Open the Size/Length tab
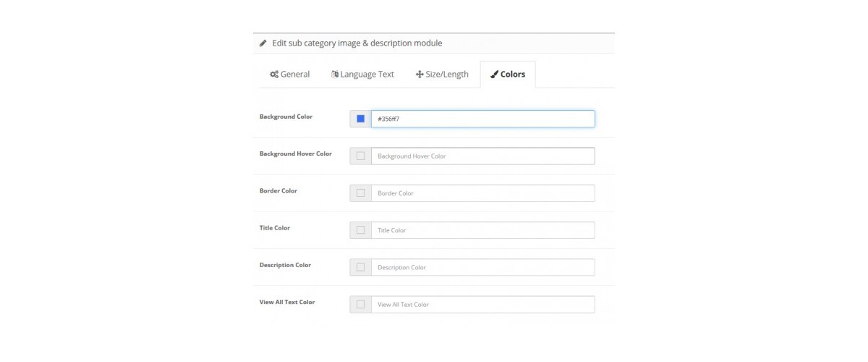Image resolution: width=868 pixels, height=362 pixels. tap(442, 75)
